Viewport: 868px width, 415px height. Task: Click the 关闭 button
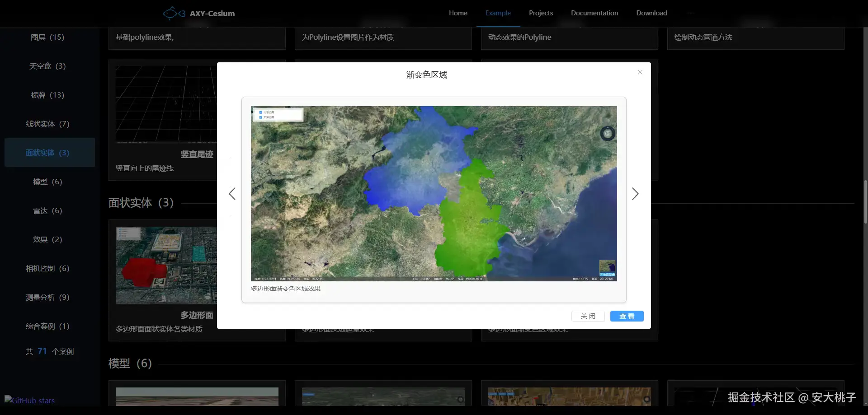[x=588, y=316]
